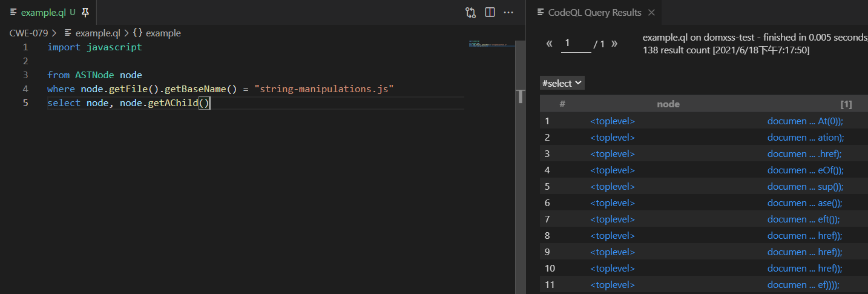Open <toplevel> link in row 4
Viewport: 868px width, 294px height.
point(613,170)
